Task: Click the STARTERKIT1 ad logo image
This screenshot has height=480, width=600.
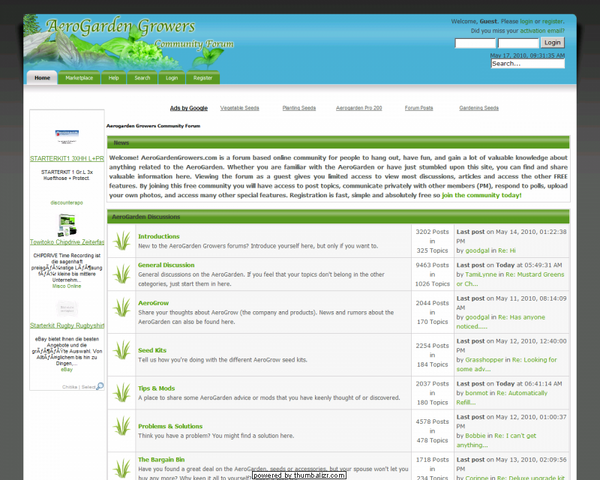Action: pos(67,137)
